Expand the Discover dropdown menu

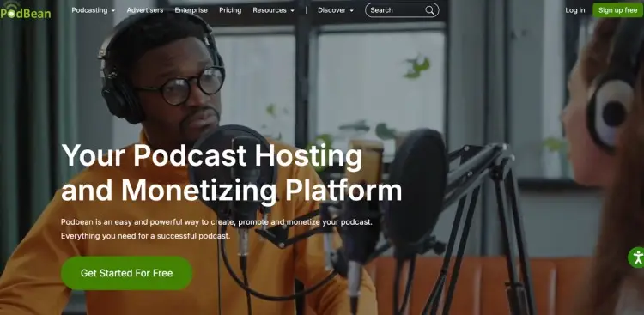(336, 10)
